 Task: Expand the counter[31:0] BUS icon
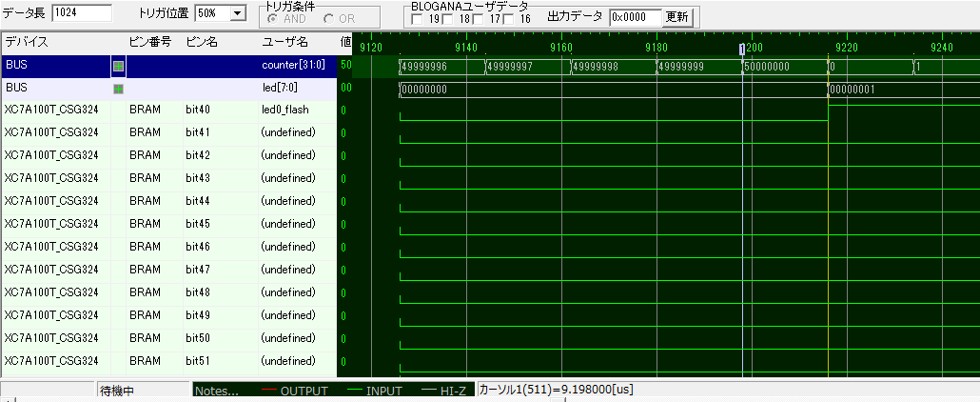point(118,66)
